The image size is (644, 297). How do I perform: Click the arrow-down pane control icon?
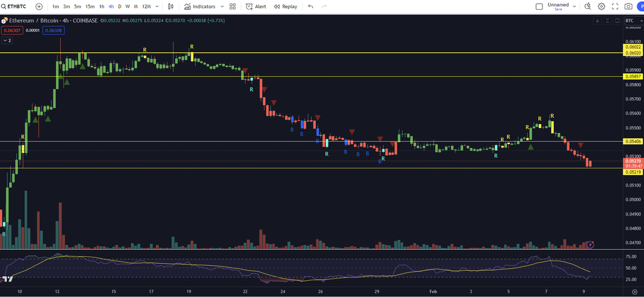pyautogui.click(x=597, y=20)
